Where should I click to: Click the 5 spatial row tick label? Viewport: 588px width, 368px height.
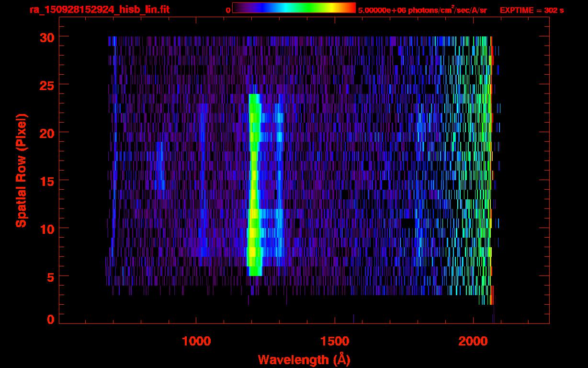49,276
